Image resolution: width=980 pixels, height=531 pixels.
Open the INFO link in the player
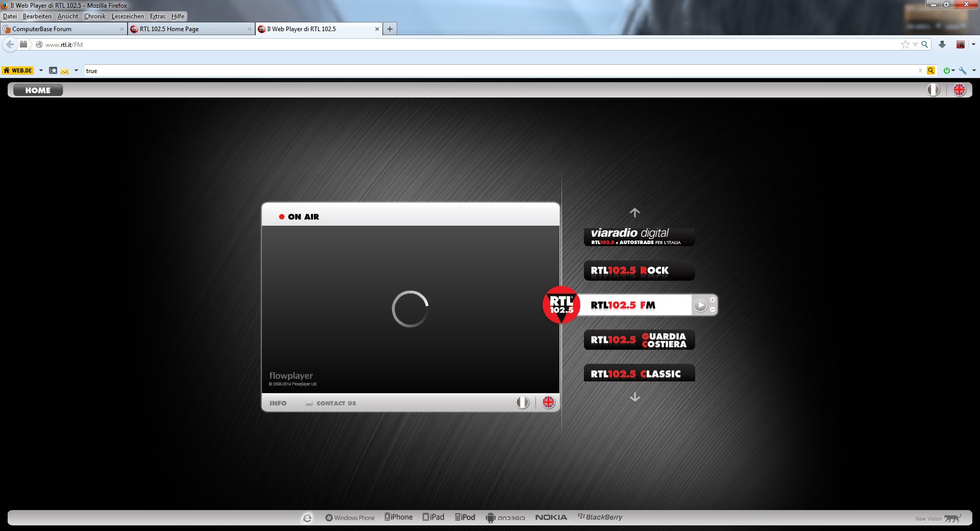278,403
